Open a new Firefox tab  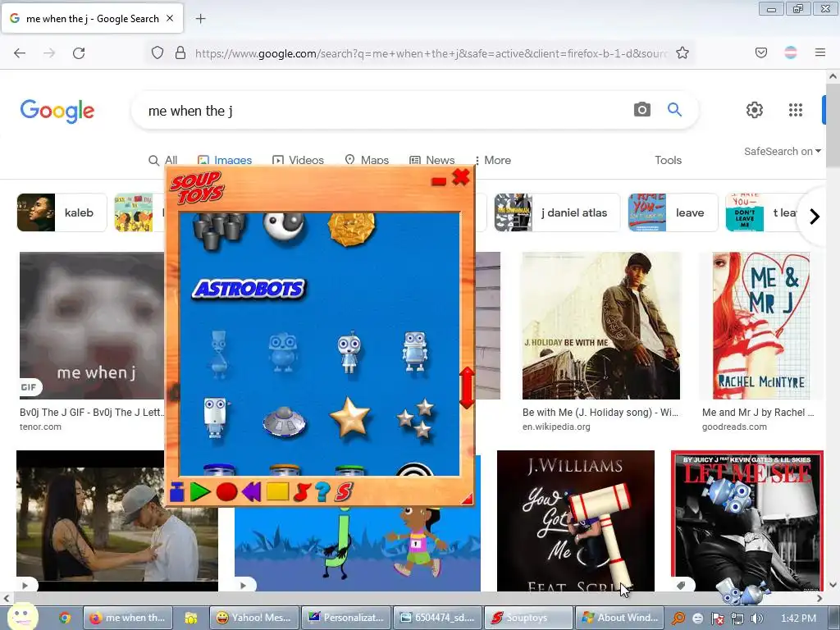[x=200, y=19]
